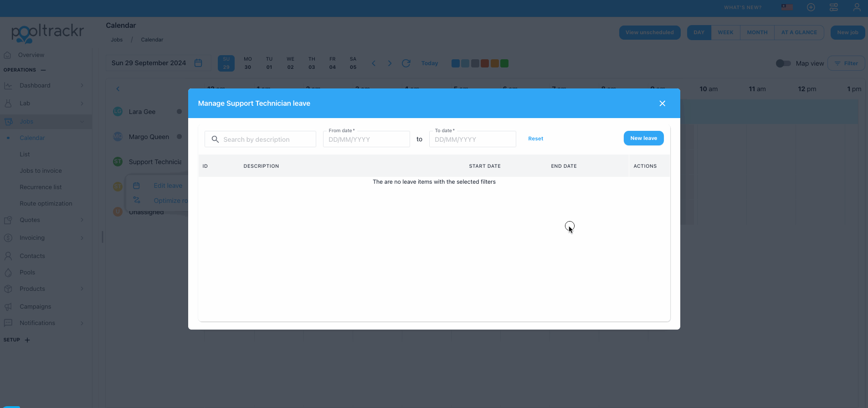Sort by DESCRIPTION column header
Image resolution: width=868 pixels, height=408 pixels.
click(x=261, y=166)
